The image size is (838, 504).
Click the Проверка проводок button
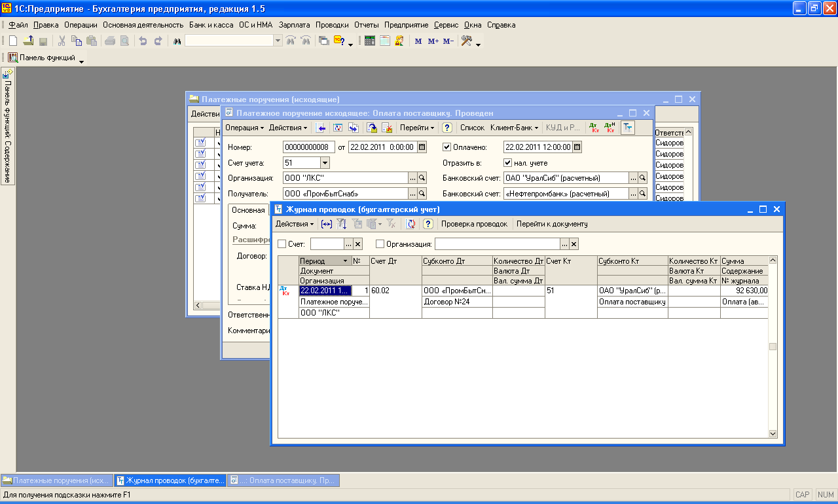[x=474, y=224]
